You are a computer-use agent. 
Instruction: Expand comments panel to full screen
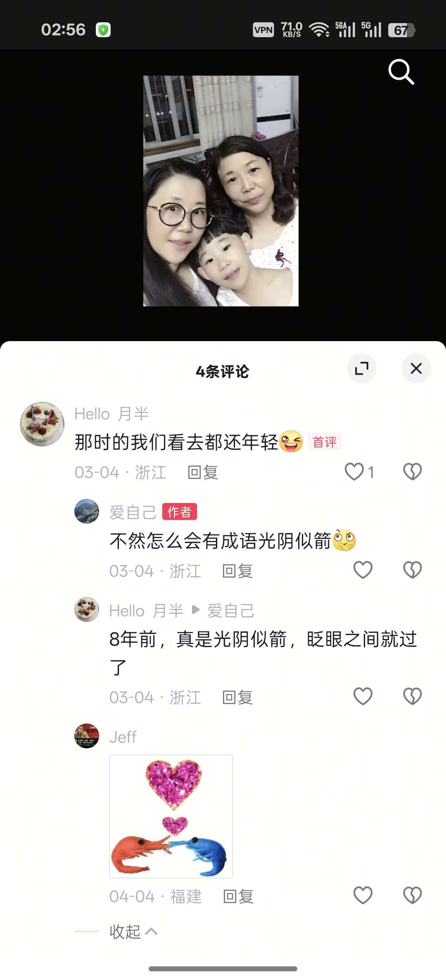pos(362,368)
